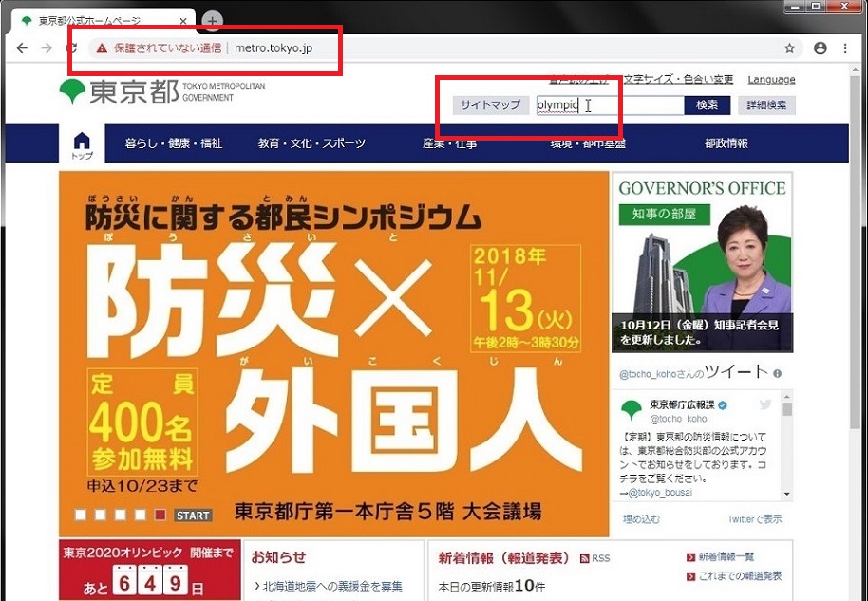Open the 都政情報 menu
Screen dimensions: 868x601
[x=726, y=143]
